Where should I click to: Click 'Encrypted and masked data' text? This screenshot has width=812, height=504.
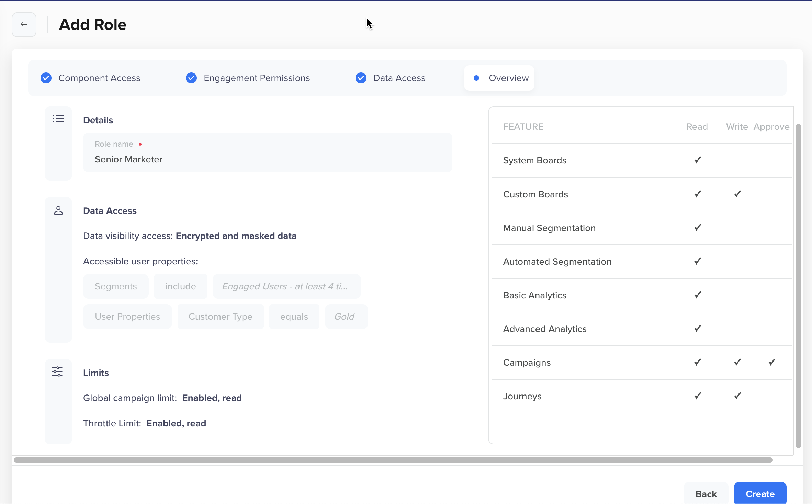pyautogui.click(x=236, y=236)
